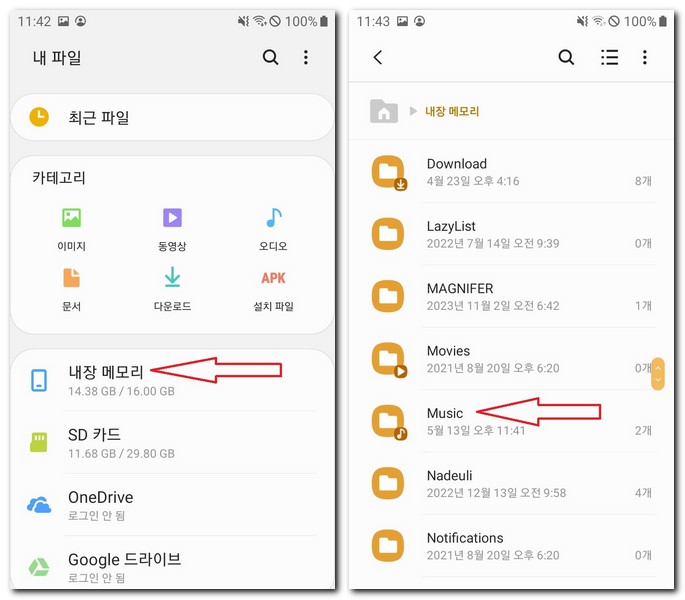Screen dimensions: 685x600
Task: Tap the home folder breadcrumb icon
Action: (384, 111)
